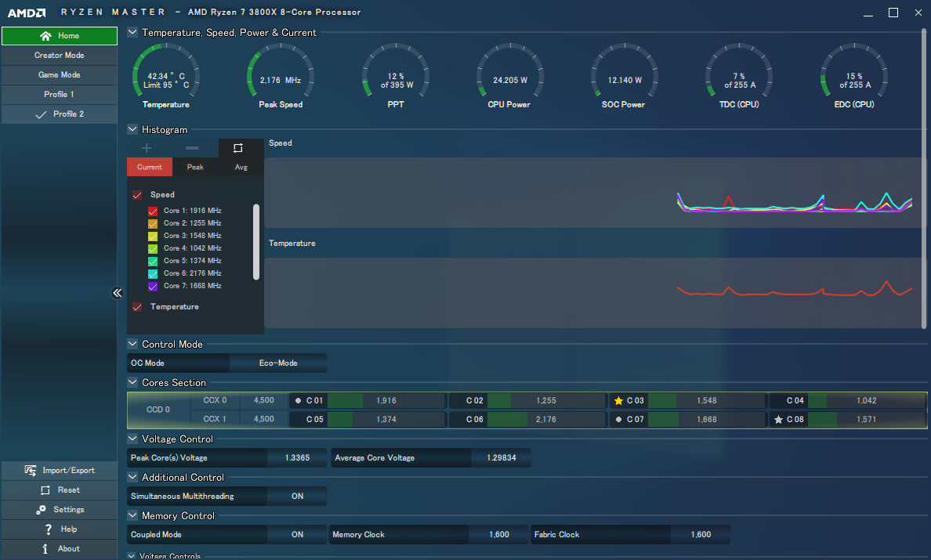
Task: Toggle Core 2: 1255 MHz checkbox
Action: (x=153, y=224)
